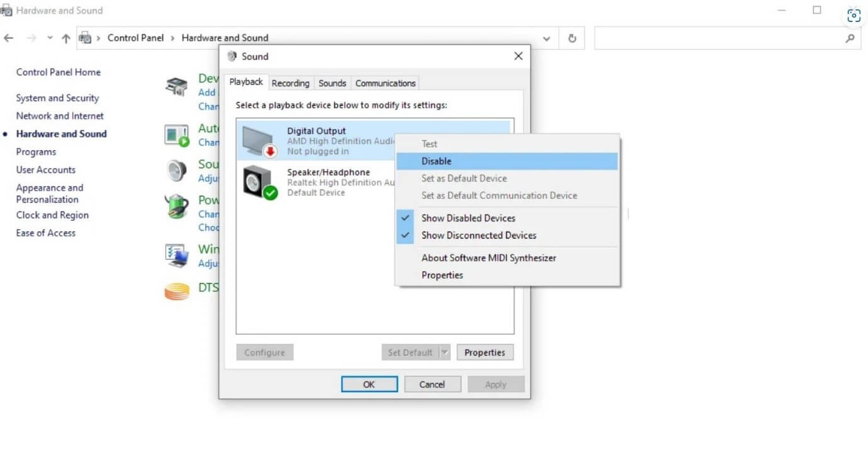Click the Sound speaker icon in the list
This screenshot has height=455, width=868.
pos(176,170)
